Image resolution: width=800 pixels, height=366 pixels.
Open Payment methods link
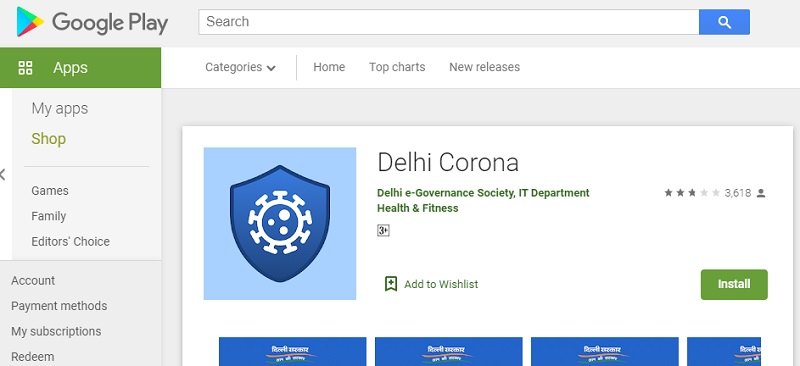[59, 306]
